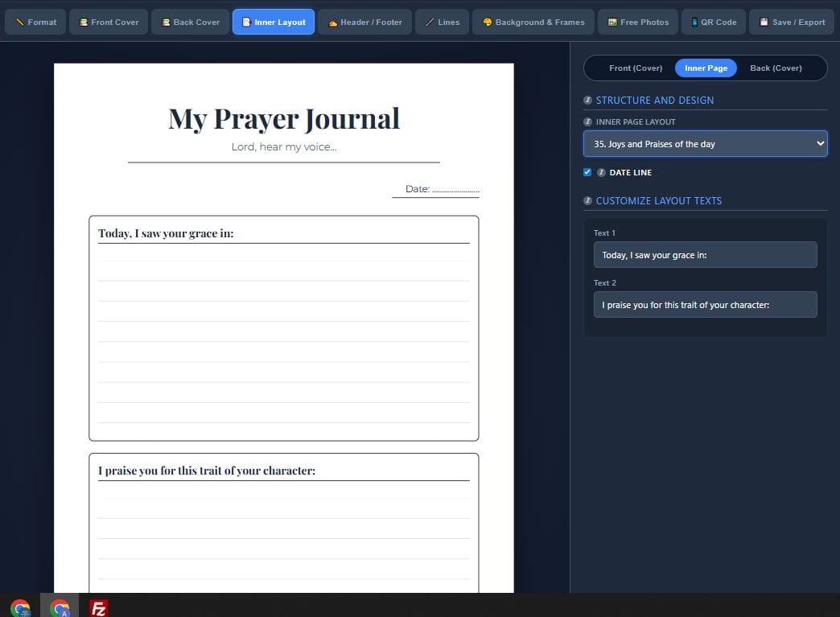Image resolution: width=840 pixels, height=617 pixels.
Task: Click the info icon beside CUSTOMIZE LAYOUT TEXTS
Action: click(x=587, y=200)
